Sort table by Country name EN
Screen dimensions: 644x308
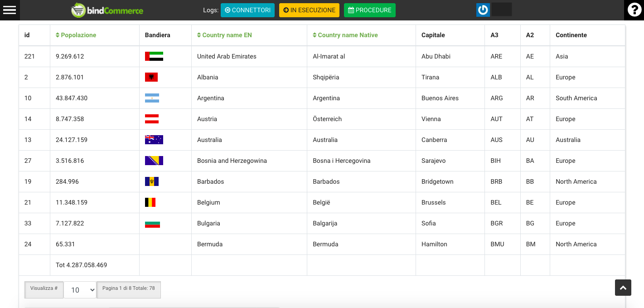[224, 35]
